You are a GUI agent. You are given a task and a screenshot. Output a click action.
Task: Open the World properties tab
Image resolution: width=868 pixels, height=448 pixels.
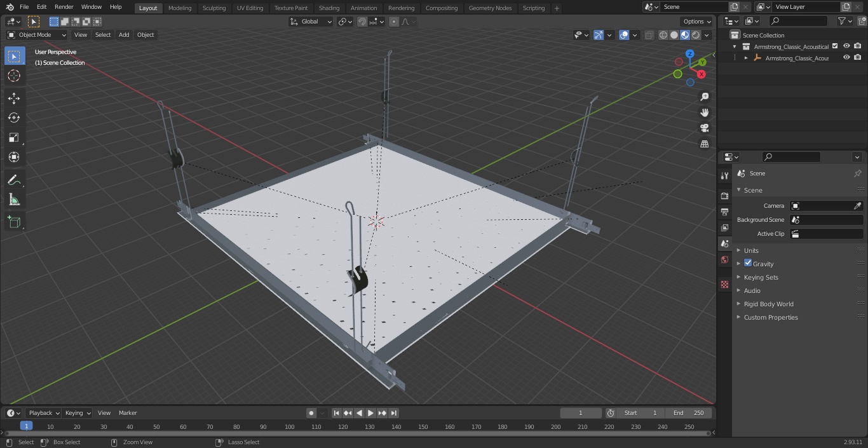pos(724,259)
